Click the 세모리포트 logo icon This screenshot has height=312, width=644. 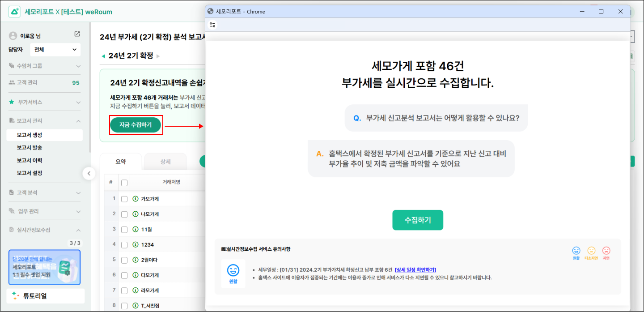pyautogui.click(x=14, y=12)
